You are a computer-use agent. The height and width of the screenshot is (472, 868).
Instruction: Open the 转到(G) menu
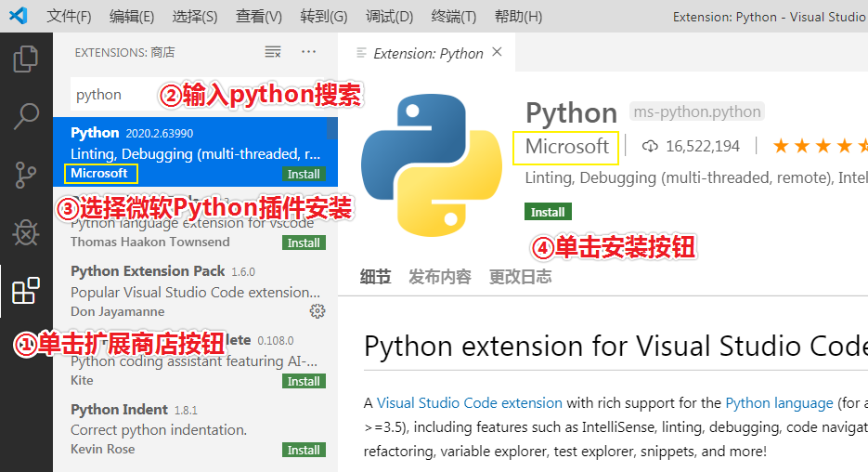(324, 17)
